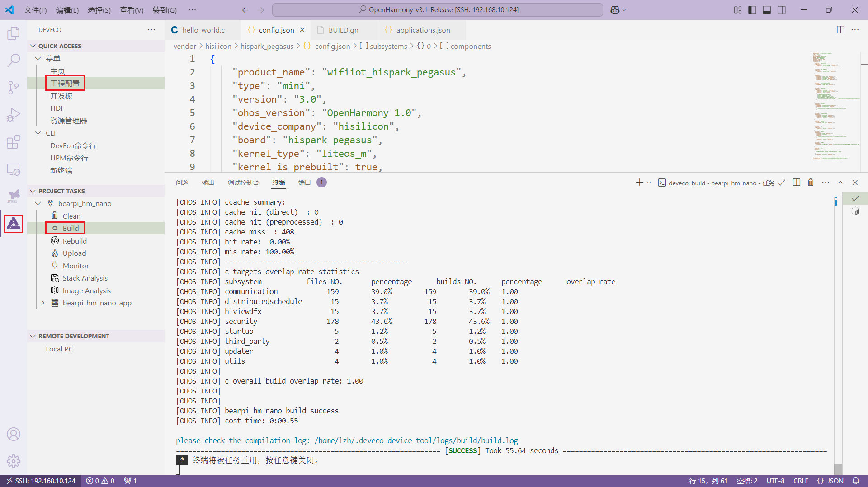Image resolution: width=868 pixels, height=487 pixels.
Task: Open editor more actions ellipsis
Action: [855, 30]
